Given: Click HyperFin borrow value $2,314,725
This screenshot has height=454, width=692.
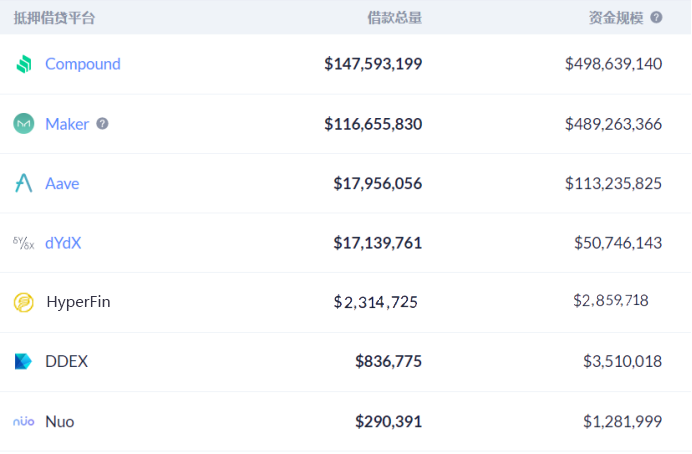Looking at the screenshot, I should [376, 302].
